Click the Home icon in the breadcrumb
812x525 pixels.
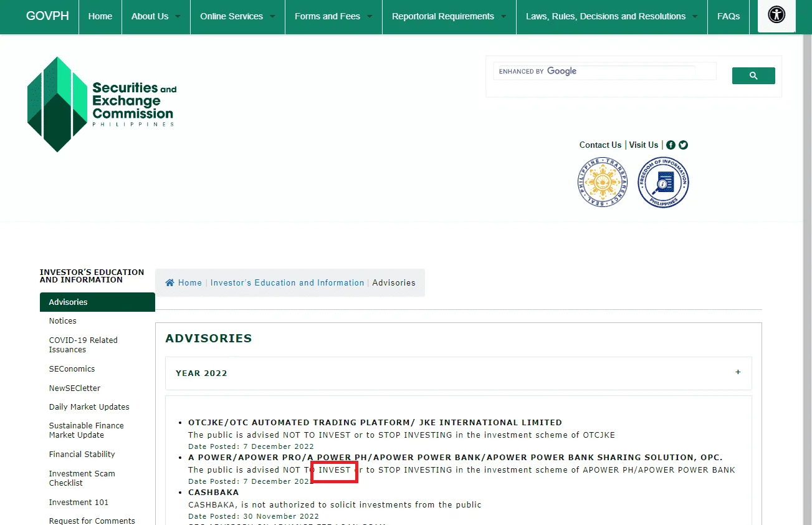tap(170, 282)
